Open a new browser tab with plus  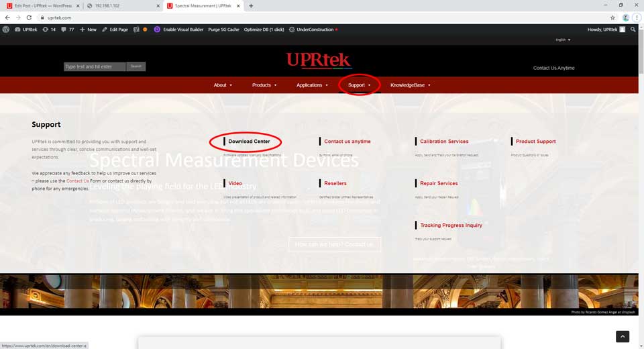(x=251, y=6)
